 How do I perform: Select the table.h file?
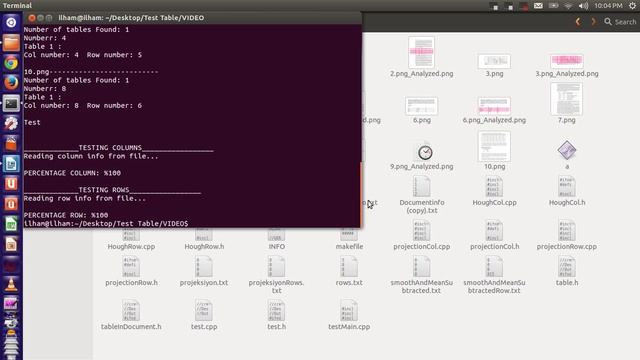(x=567, y=271)
